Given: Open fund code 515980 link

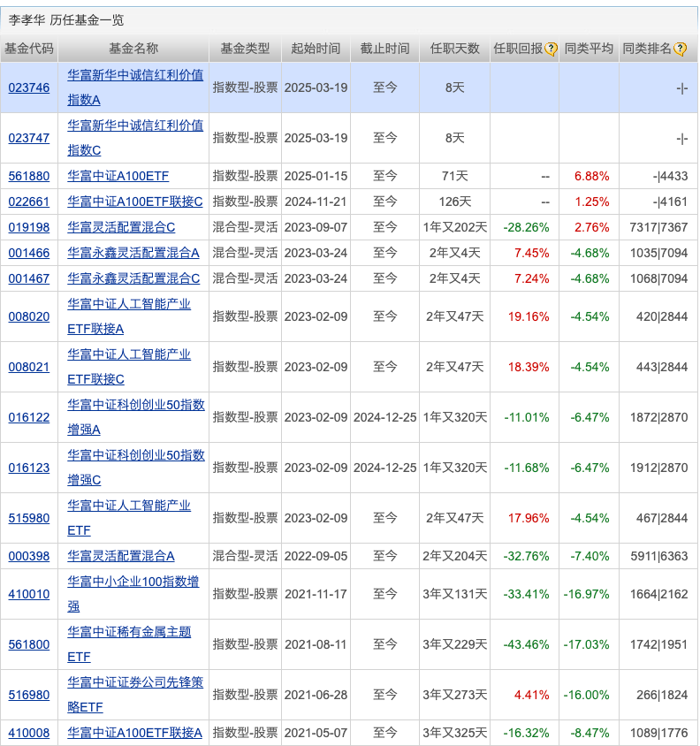Looking at the screenshot, I should coord(29,518).
